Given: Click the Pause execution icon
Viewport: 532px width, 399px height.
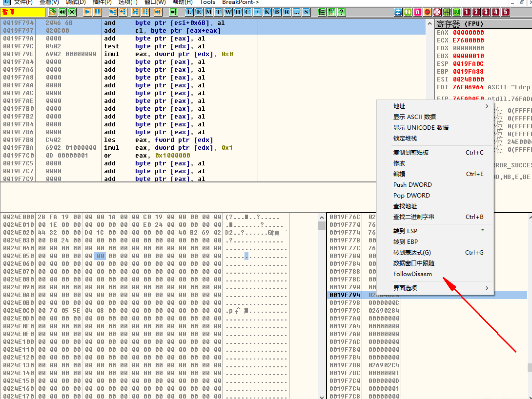Looking at the screenshot, I should (98, 12).
